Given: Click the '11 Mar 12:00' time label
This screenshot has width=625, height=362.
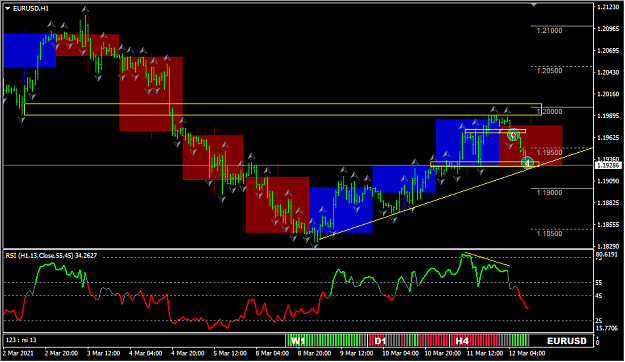Looking at the screenshot, I should click(x=485, y=353).
